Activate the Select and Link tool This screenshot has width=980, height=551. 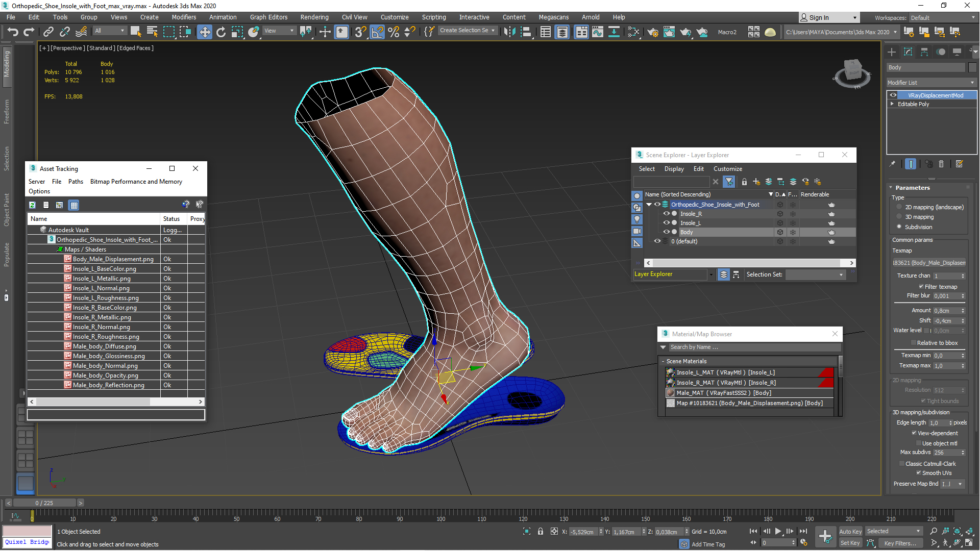point(48,32)
